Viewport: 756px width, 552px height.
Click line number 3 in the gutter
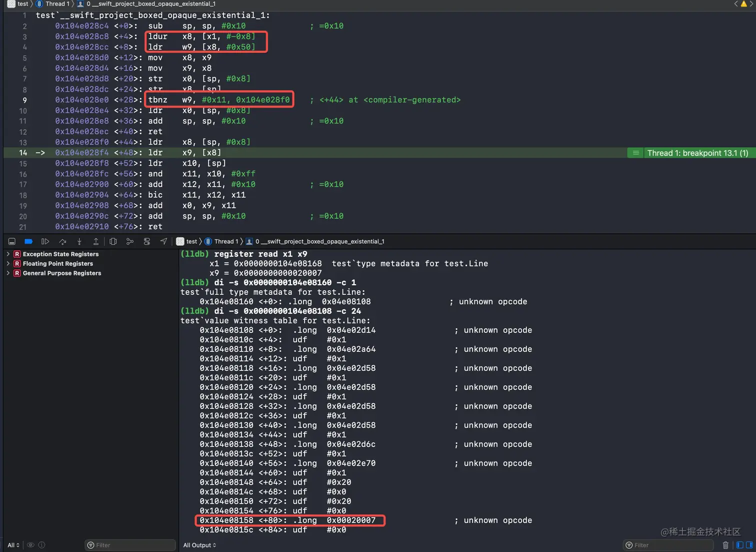point(24,37)
